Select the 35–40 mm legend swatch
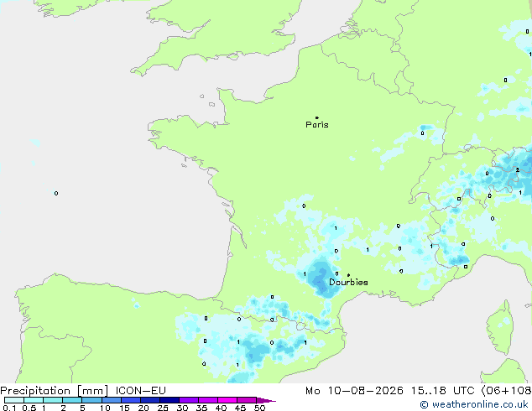Screen dimensions: 532x411 (x=208, y=400)
